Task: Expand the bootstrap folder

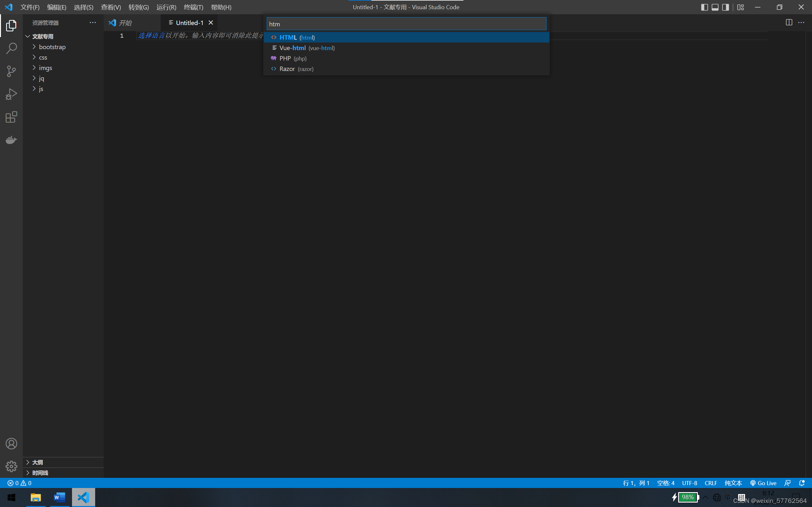Action: pyautogui.click(x=52, y=47)
